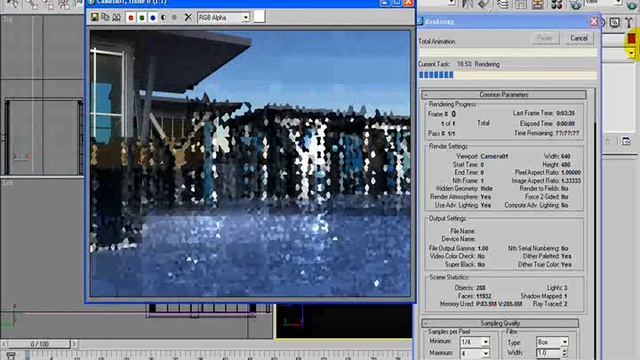Screen dimensions: 640x360
Task: Open the Material Editor spheres icon
Action: click(x=556, y=4)
